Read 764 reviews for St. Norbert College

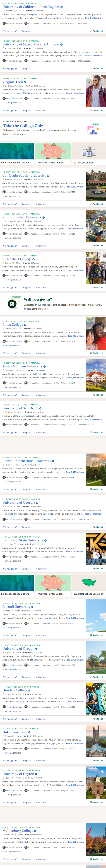[x=76, y=270]
